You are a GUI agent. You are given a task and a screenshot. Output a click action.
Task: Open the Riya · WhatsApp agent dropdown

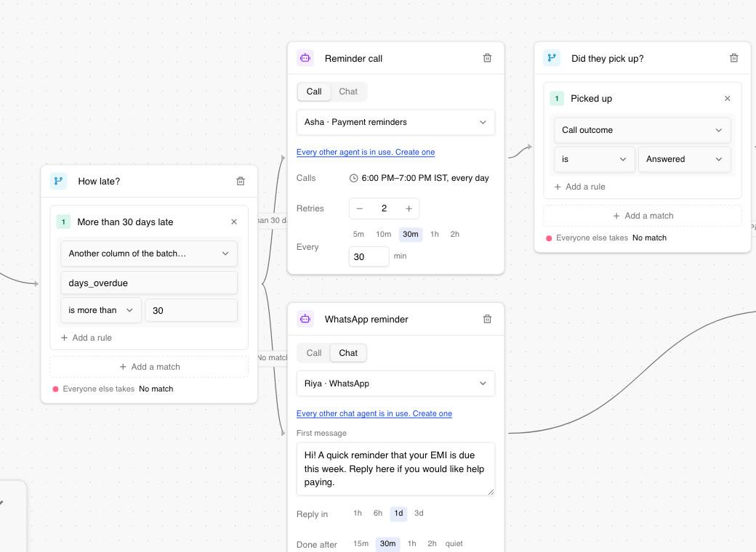click(x=395, y=383)
